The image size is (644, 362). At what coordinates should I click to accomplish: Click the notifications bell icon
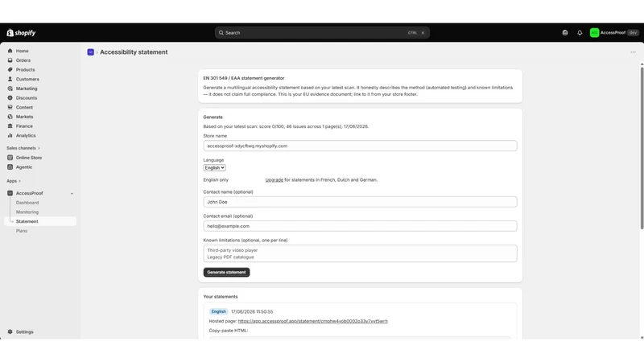click(x=580, y=33)
